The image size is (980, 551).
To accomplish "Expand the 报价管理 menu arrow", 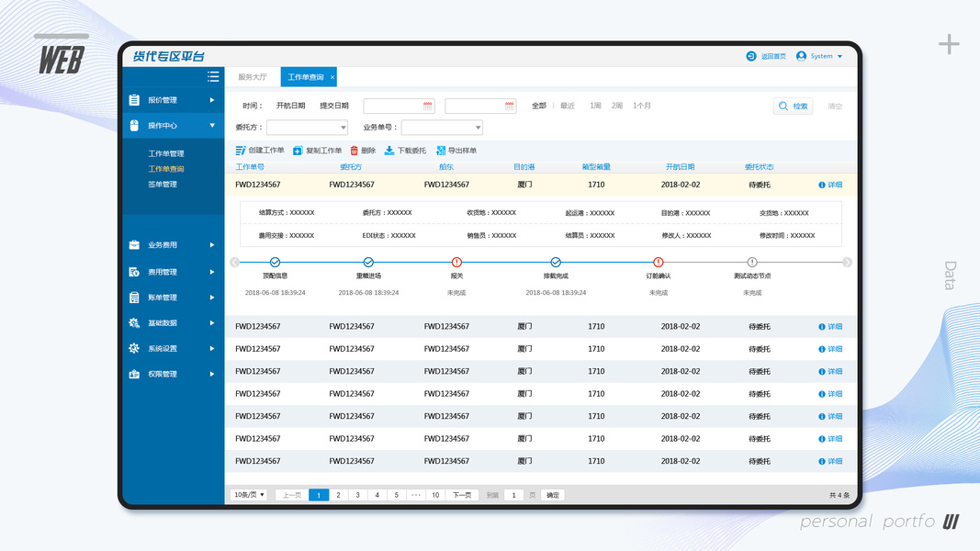I will (x=212, y=100).
